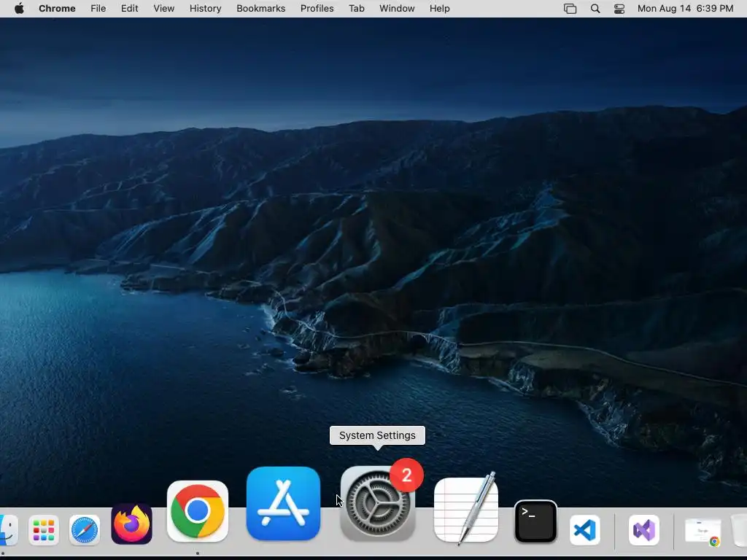The width and height of the screenshot is (747, 560).
Task: Open the History menu
Action: tap(205, 9)
